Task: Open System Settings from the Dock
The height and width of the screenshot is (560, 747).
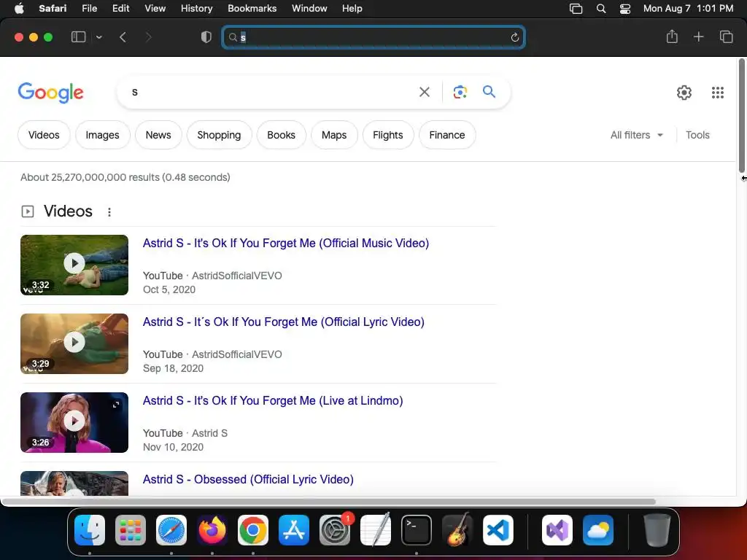Action: click(x=335, y=530)
